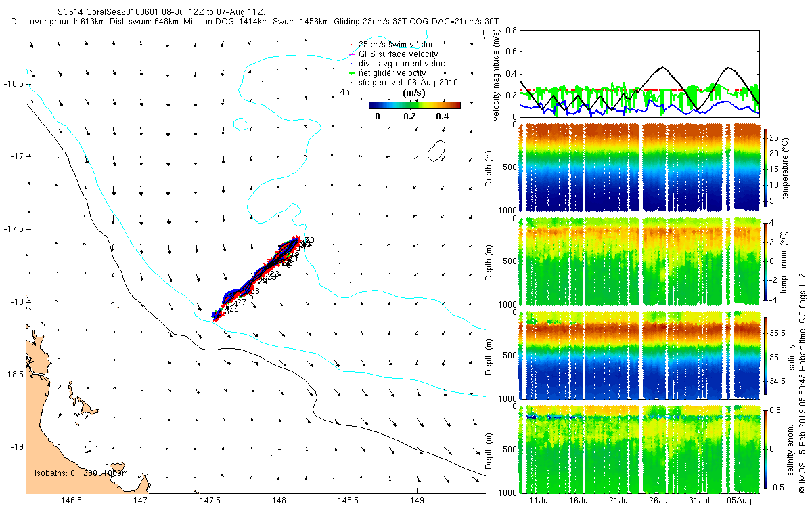Click the salinity colorbar
This screenshot has width=812, height=508.
[x=766, y=355]
